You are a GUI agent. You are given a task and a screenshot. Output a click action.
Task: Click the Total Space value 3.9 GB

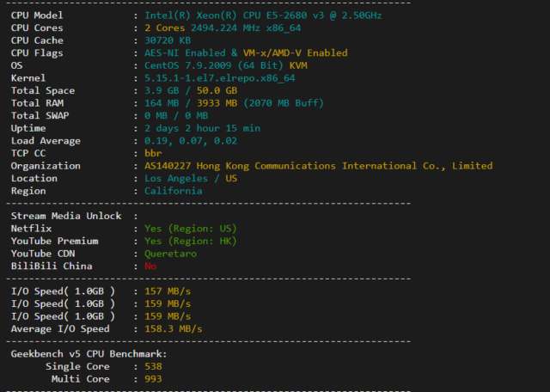161,90
